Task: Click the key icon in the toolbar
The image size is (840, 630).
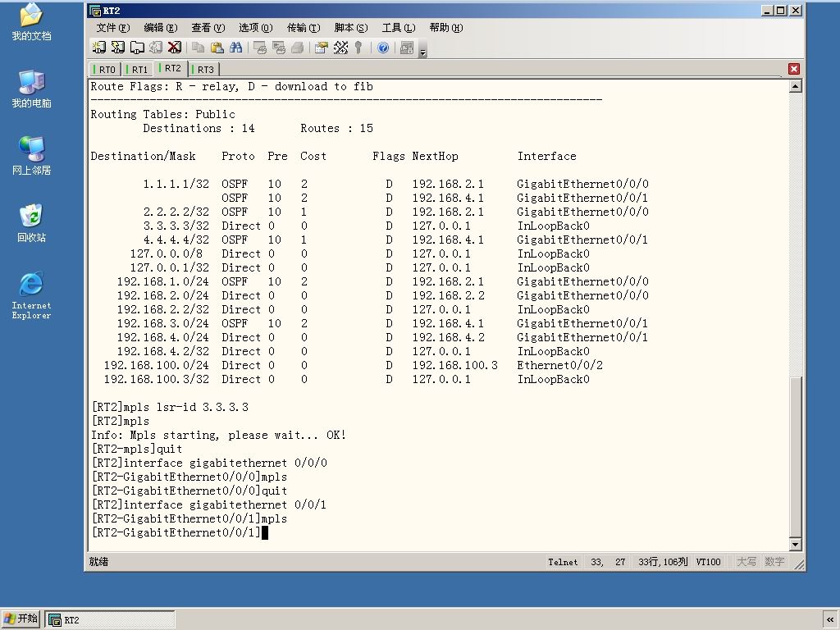Action: (359, 48)
